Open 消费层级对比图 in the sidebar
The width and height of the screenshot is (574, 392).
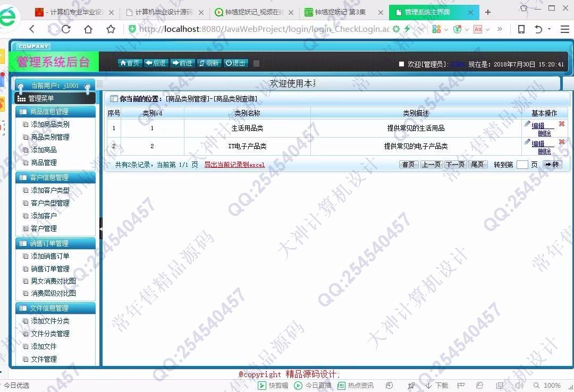[54, 293]
